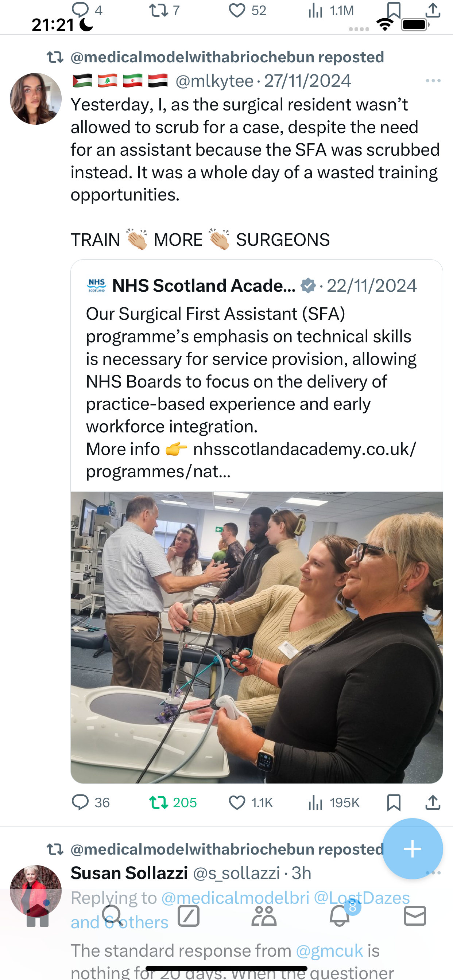The width and height of the screenshot is (453, 980).
Task: Open the @gmcuk mention link
Action: coord(330,951)
